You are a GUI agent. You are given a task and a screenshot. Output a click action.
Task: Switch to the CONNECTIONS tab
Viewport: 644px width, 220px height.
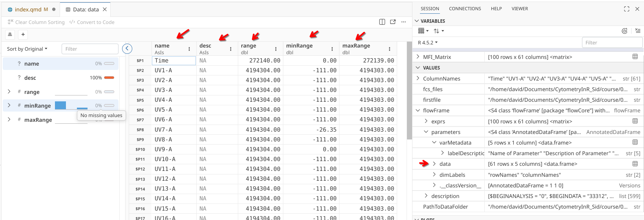tap(465, 9)
